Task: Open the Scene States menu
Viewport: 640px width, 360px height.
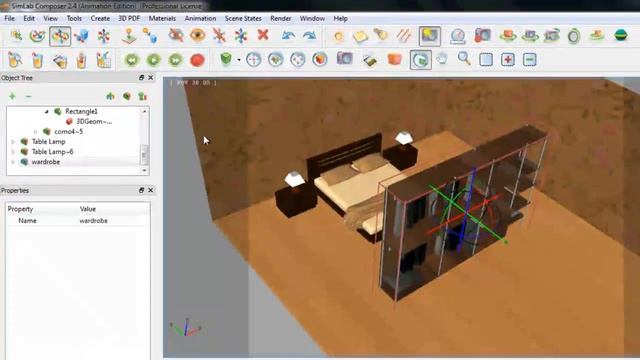Action: point(243,18)
